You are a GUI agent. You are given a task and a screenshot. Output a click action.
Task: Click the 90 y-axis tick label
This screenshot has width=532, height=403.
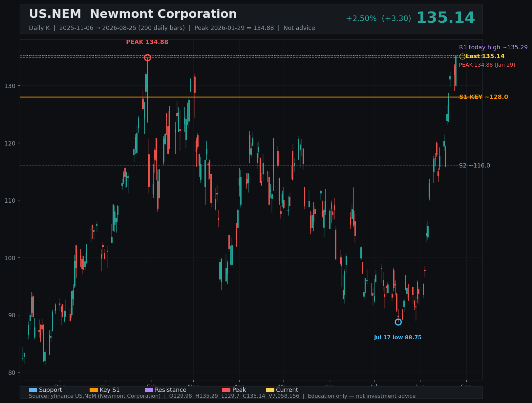click(11, 315)
